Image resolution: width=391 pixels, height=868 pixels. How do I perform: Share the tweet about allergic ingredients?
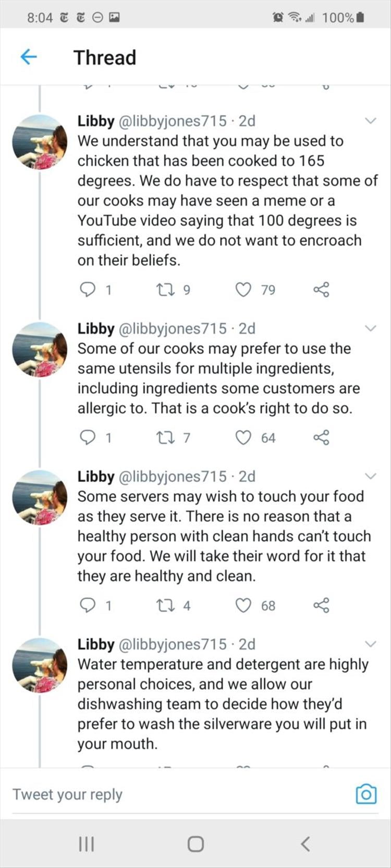(x=321, y=438)
